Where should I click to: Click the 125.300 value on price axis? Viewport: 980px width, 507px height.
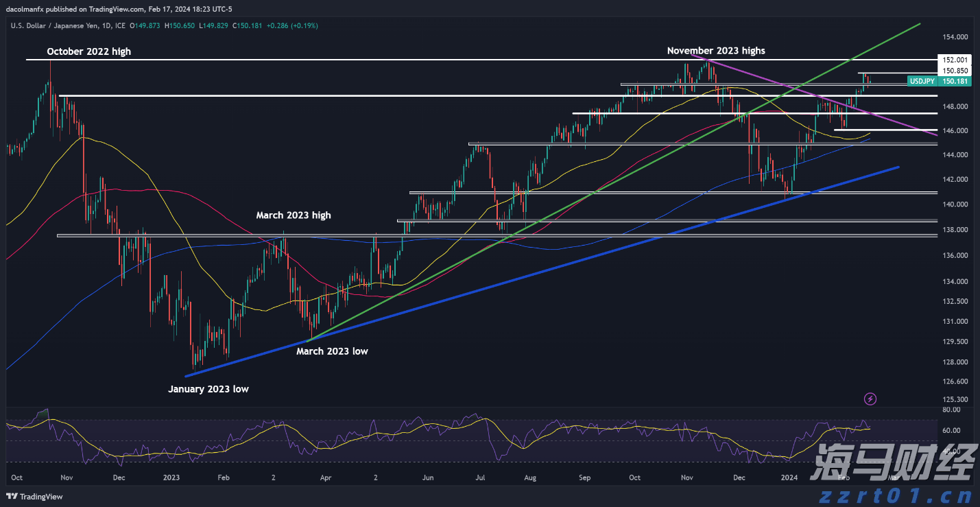click(955, 399)
